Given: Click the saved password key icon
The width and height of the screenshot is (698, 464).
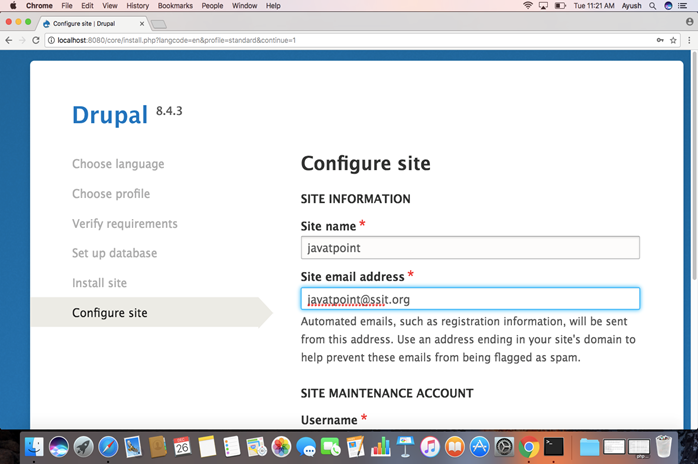Looking at the screenshot, I should click(660, 40).
